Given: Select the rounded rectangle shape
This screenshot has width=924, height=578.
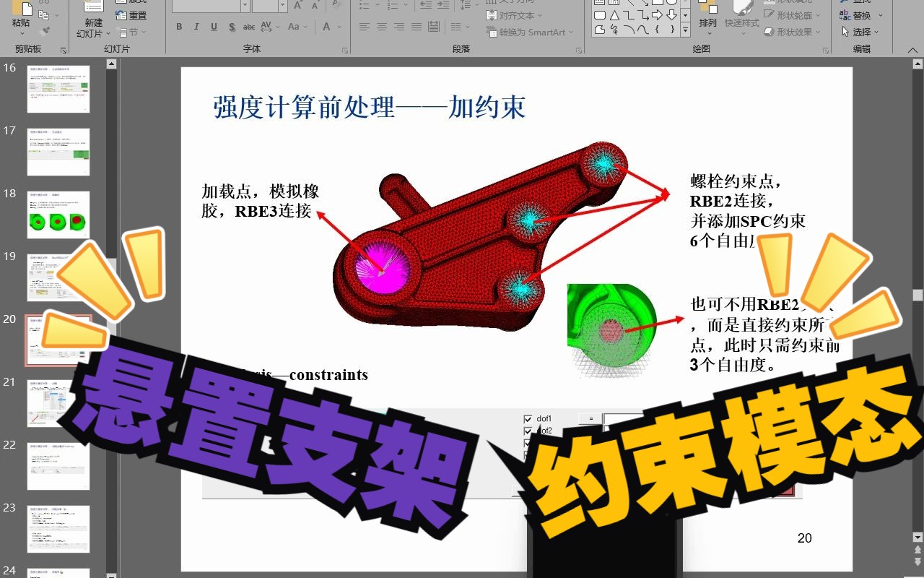Looking at the screenshot, I should click(x=599, y=15).
